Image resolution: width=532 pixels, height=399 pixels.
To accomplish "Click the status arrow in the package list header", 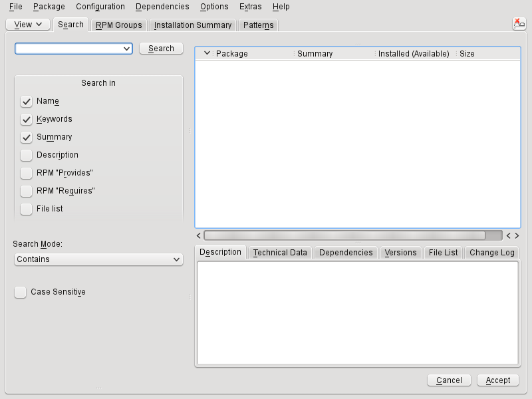I will point(206,53).
